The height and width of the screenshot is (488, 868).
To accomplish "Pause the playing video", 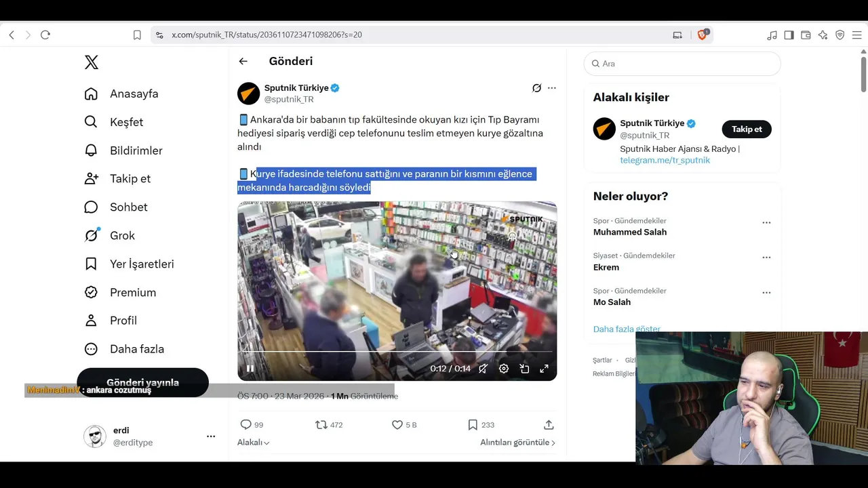I will [250, 369].
